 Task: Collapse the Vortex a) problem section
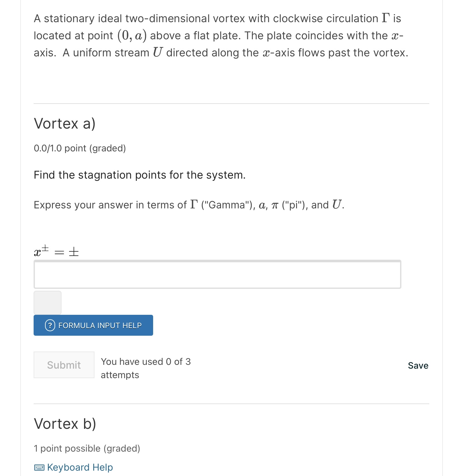[x=64, y=123]
